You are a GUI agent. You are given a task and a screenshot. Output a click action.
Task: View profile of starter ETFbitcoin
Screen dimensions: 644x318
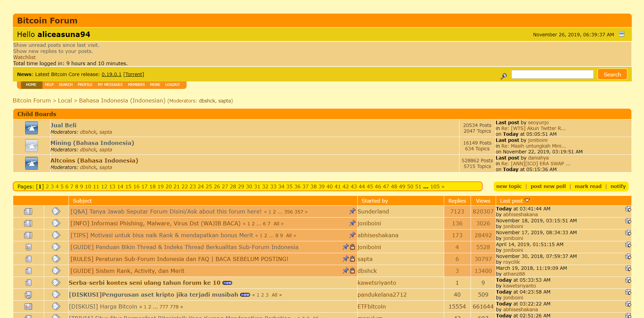click(x=372, y=306)
